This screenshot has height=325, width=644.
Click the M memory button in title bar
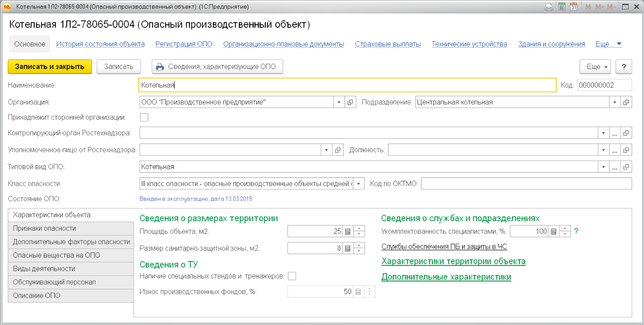(x=588, y=7)
